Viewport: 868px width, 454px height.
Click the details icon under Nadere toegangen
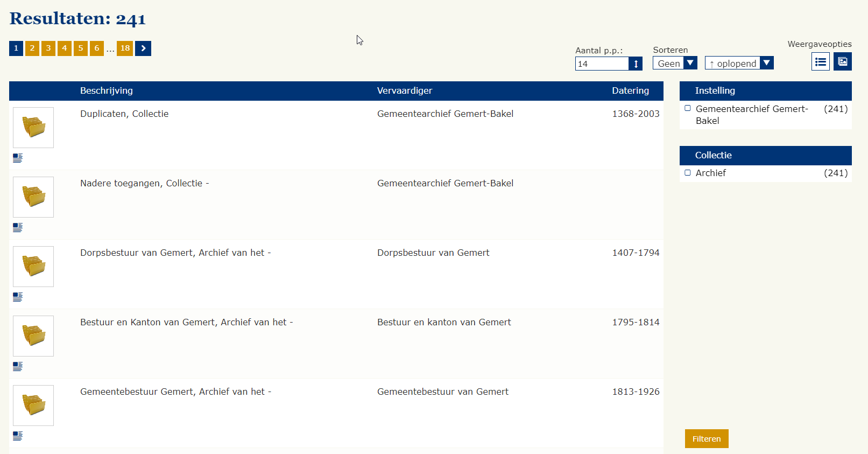click(18, 227)
